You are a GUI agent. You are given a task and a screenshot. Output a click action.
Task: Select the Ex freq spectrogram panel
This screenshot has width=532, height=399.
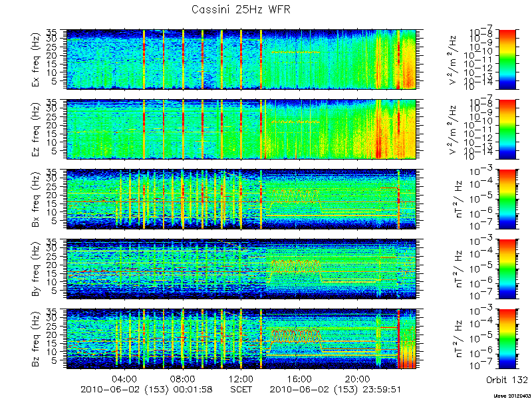(241, 59)
